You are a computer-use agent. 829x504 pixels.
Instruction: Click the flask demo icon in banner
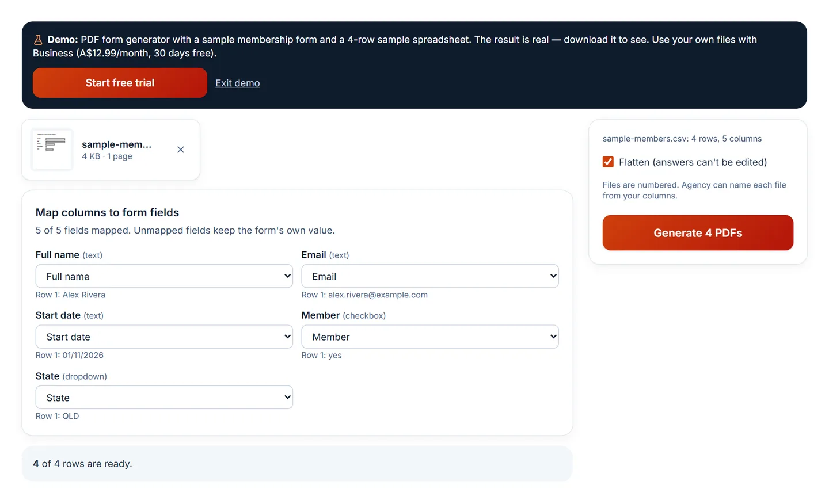pyautogui.click(x=38, y=40)
